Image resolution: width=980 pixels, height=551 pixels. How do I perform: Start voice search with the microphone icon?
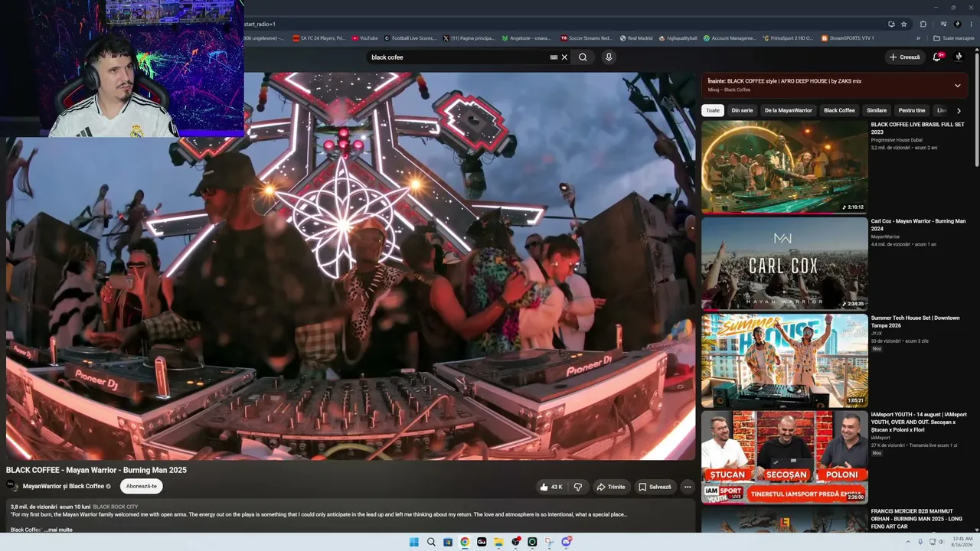point(609,57)
